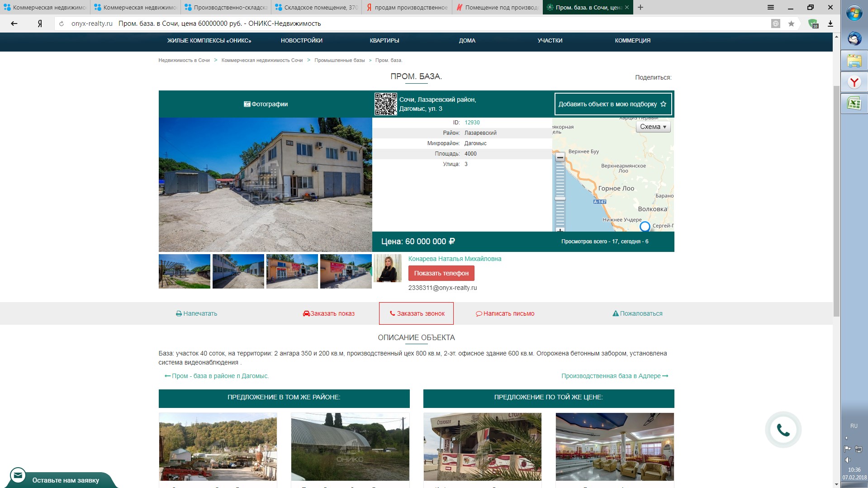This screenshot has height=488, width=868.
Task: Go to next 'Производственная база в Адлере'
Action: 615,376
